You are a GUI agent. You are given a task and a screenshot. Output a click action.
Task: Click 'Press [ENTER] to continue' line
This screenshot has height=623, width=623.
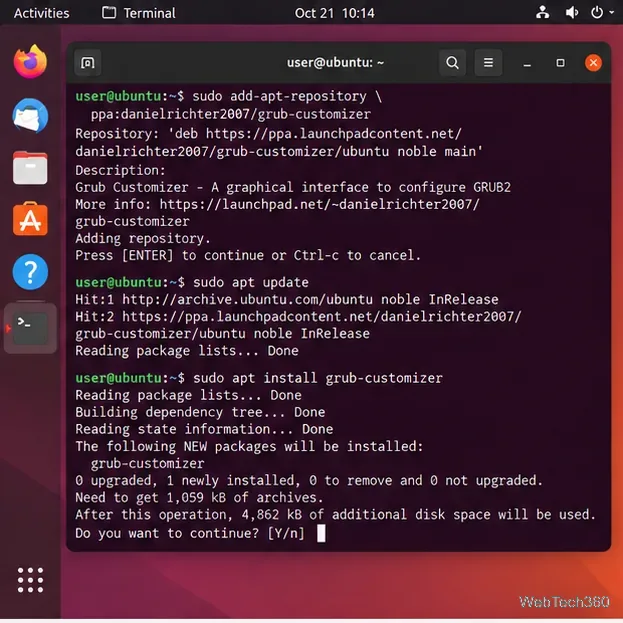click(248, 255)
